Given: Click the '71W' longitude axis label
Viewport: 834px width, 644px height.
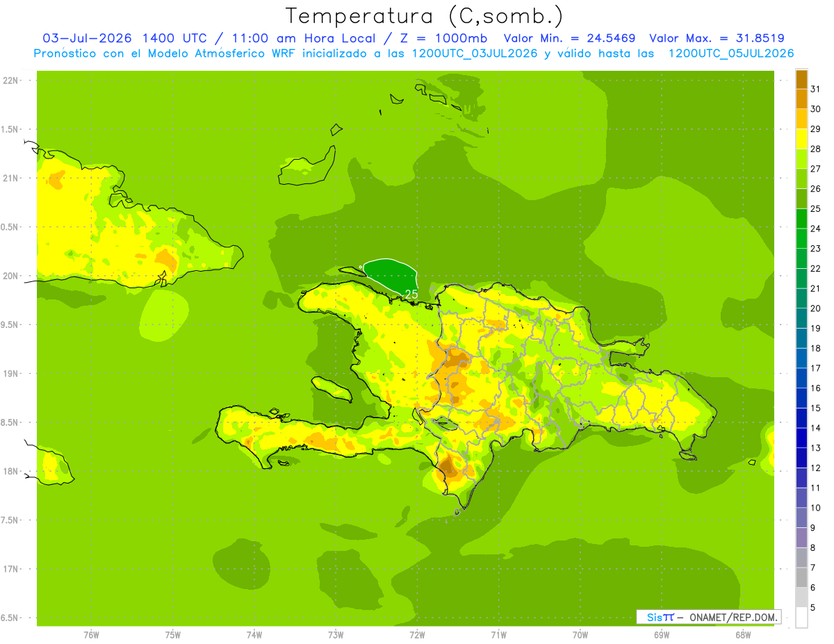Looking at the screenshot, I should tap(498, 635).
